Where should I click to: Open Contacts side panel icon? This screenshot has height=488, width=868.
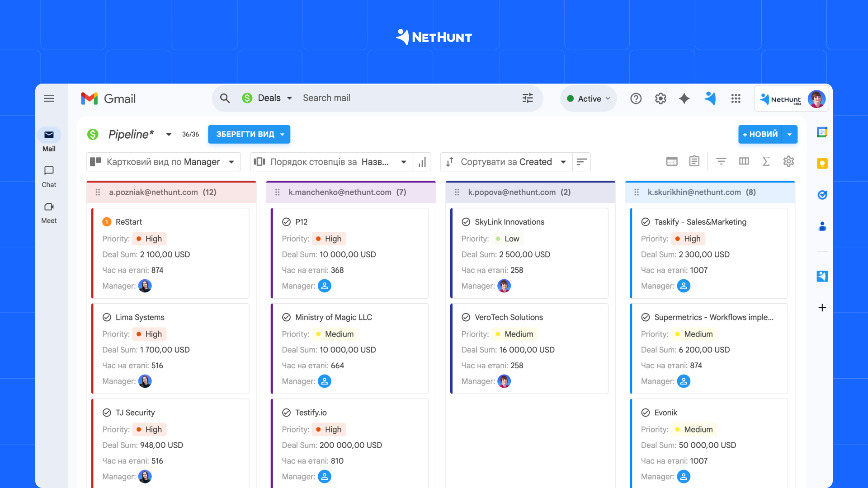(822, 226)
